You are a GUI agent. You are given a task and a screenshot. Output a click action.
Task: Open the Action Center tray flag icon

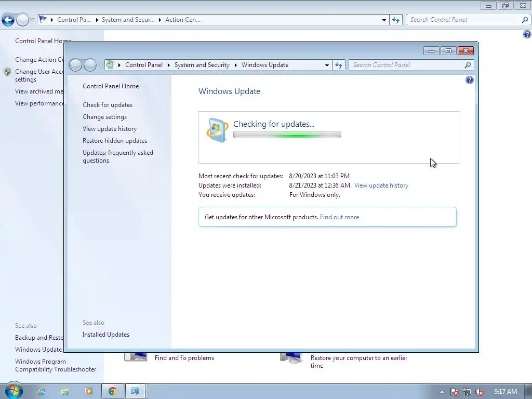tap(454, 392)
